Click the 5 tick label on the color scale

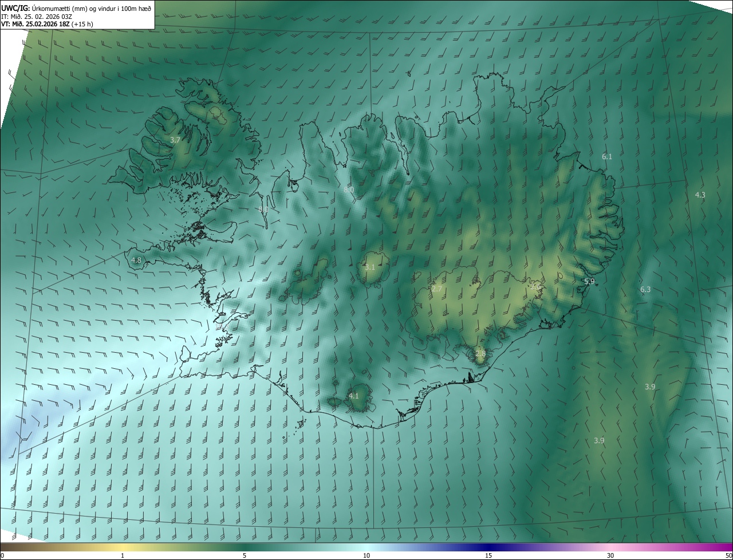(245, 555)
